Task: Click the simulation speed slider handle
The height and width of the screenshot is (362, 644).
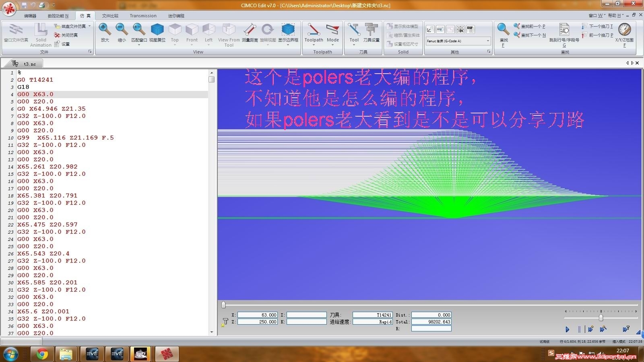Action: 601,318
